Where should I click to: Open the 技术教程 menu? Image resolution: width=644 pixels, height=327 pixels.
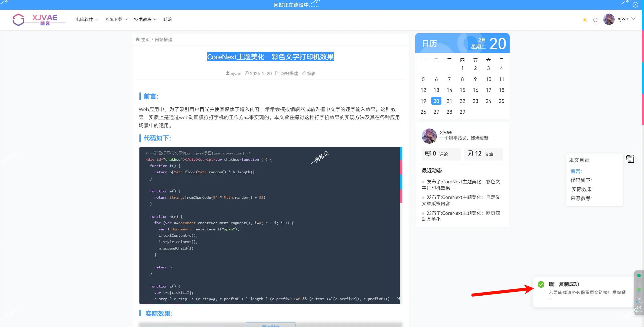click(145, 19)
